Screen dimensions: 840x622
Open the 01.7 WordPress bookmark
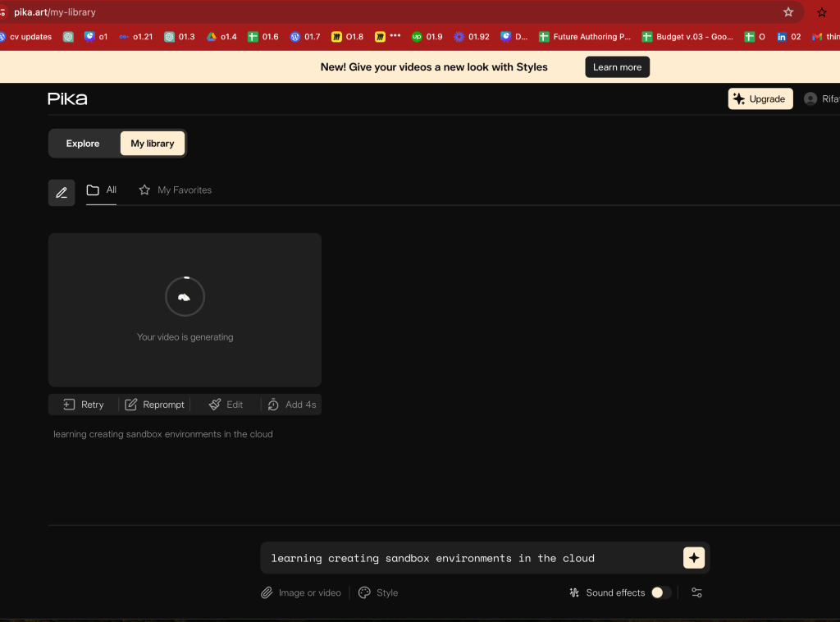click(305, 36)
